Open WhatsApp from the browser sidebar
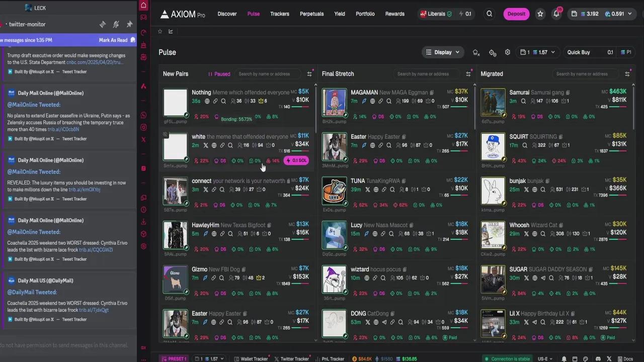 (143, 115)
